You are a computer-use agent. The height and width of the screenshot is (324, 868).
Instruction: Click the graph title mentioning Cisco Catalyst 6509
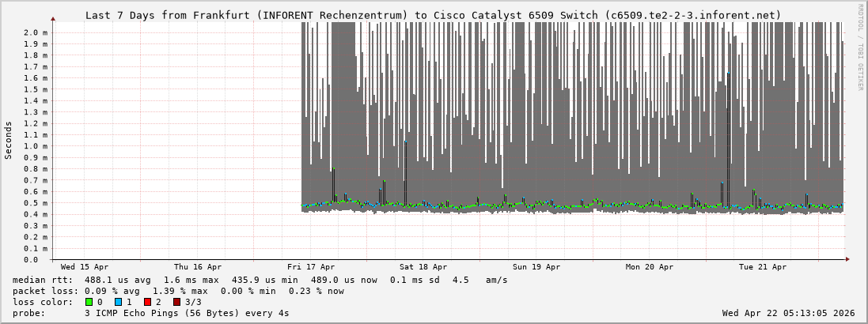tap(433, 15)
